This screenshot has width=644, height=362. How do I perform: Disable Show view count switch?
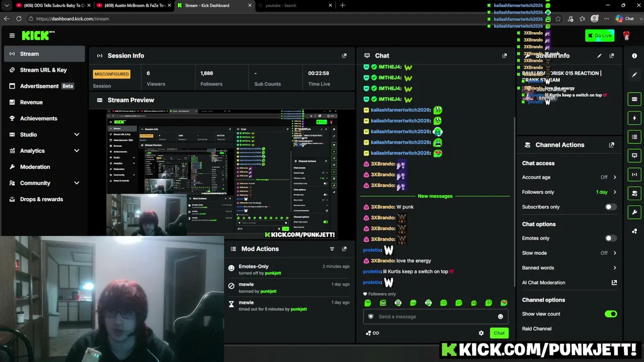pyautogui.click(x=611, y=314)
